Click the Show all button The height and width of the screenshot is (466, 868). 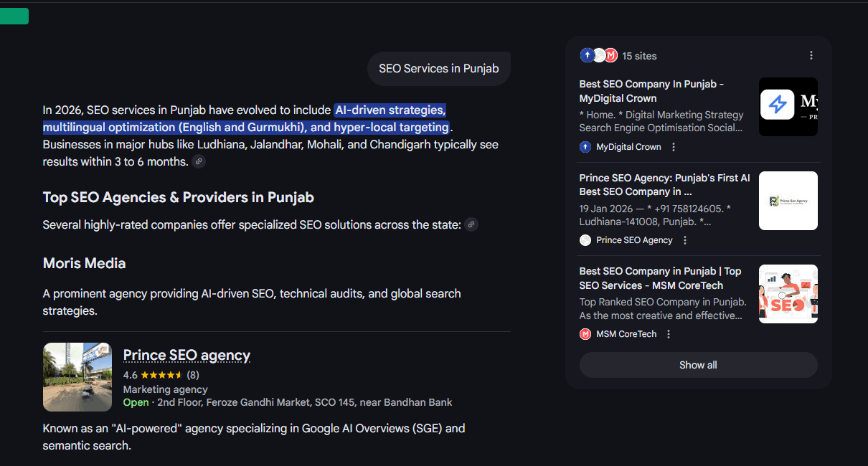pyautogui.click(x=697, y=364)
